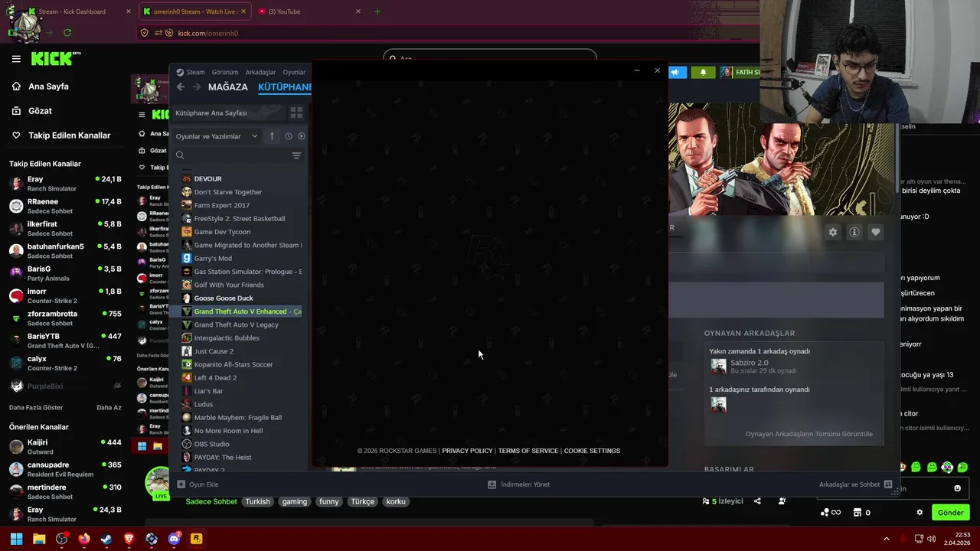The width and height of the screenshot is (980, 551).
Task: Open Görünüm menu in Steam
Action: coord(225,72)
